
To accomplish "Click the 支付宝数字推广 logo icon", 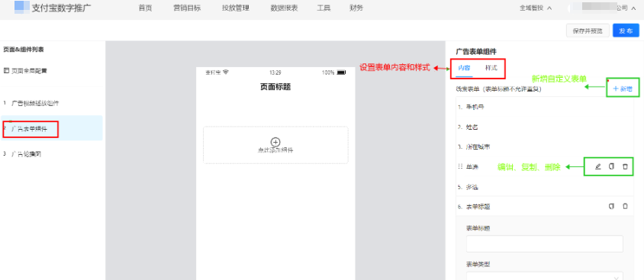I will pyautogui.click(x=22, y=7).
